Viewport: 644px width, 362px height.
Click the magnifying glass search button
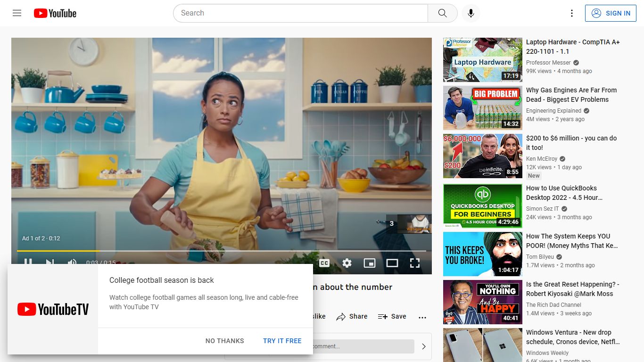coord(442,13)
